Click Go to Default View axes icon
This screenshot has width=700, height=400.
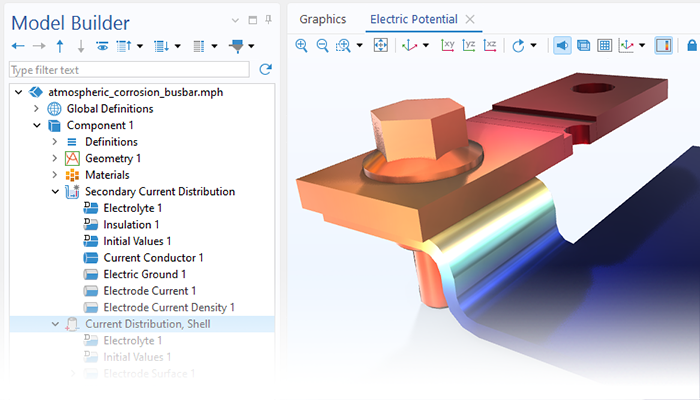click(409, 45)
